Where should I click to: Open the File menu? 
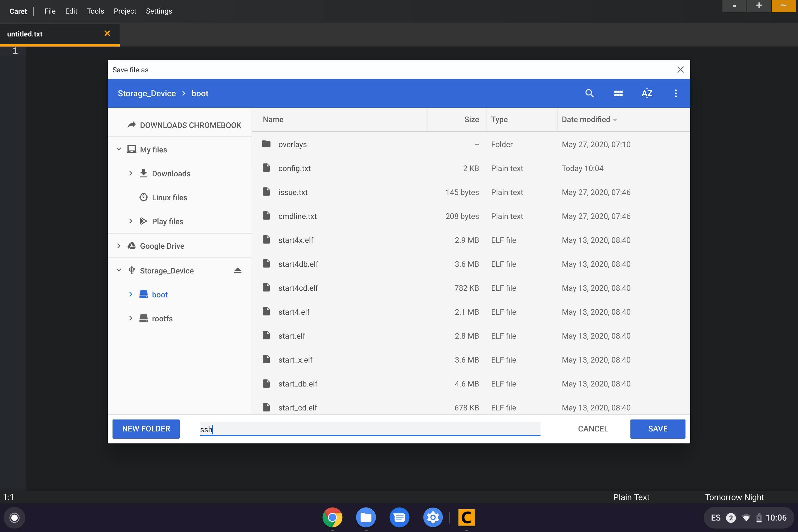point(50,11)
